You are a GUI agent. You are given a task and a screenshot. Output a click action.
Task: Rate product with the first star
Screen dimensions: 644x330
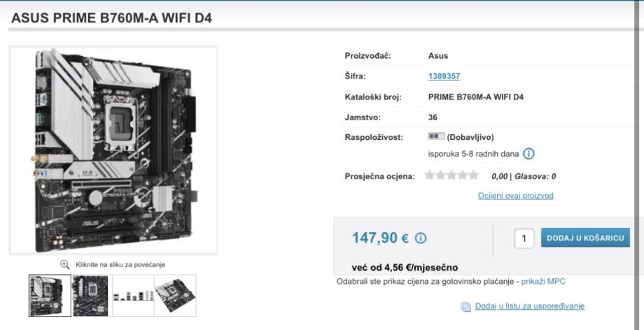pos(429,175)
